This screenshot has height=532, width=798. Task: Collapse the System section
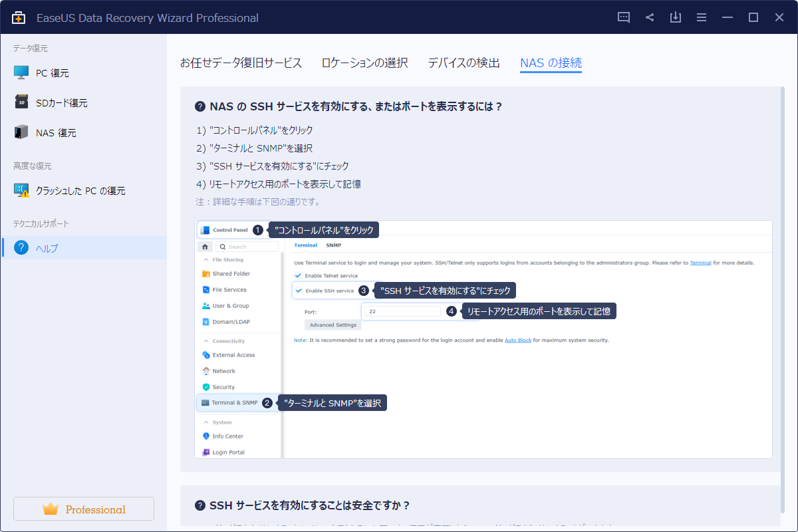coord(206,422)
